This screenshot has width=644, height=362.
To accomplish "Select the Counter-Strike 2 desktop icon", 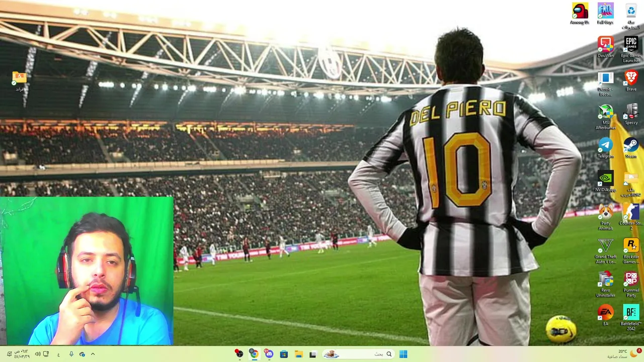I will [x=631, y=218].
